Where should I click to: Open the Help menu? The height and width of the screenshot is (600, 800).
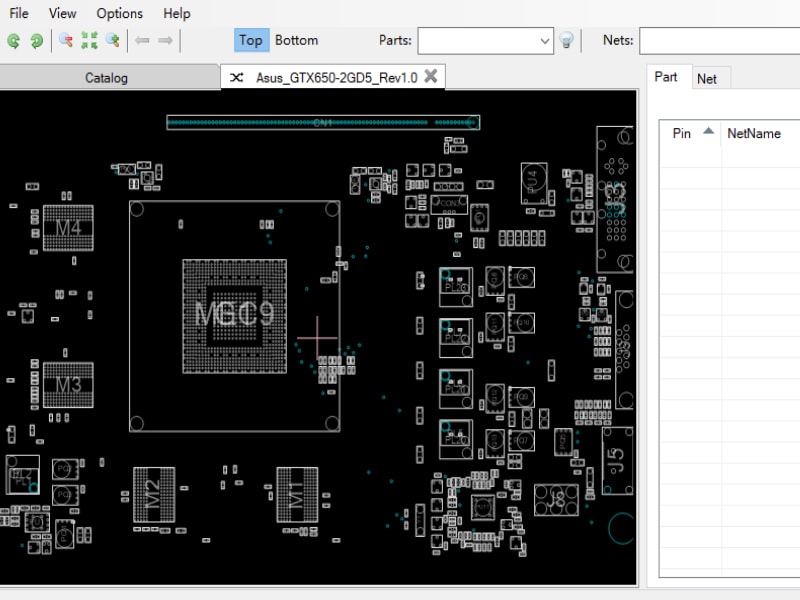177,13
